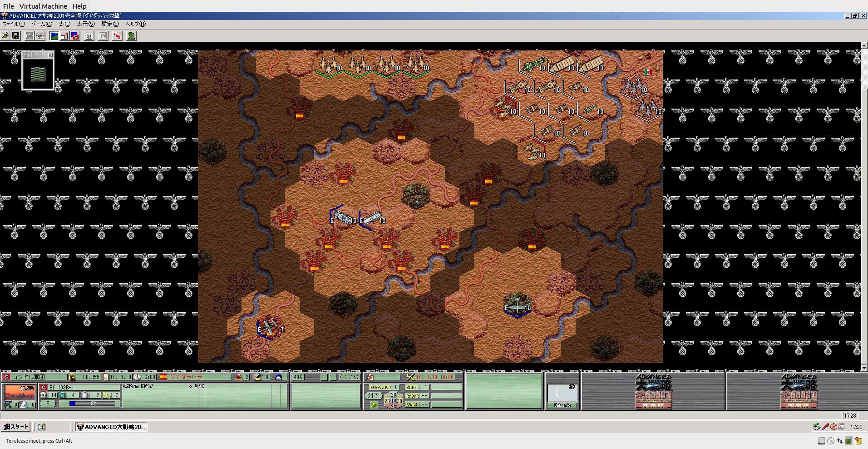868x449 pixels.
Task: Expand the 設定(S) menu
Action: click(110, 24)
